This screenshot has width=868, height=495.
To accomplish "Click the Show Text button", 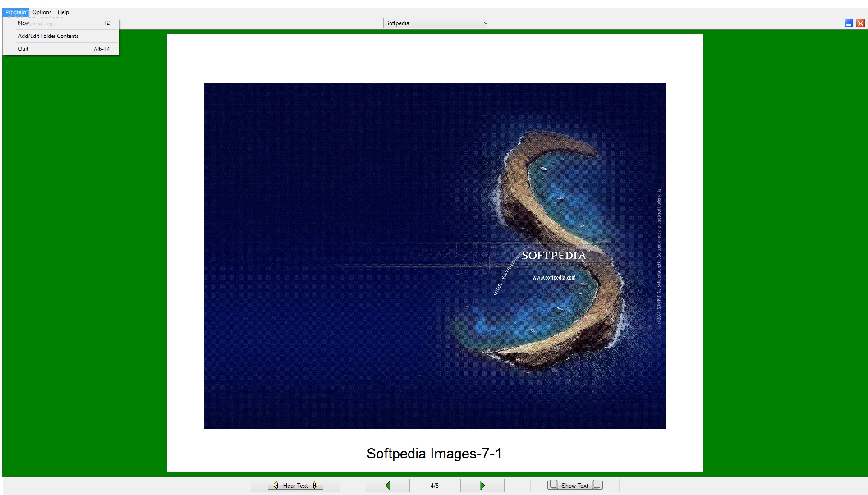I will click(575, 486).
